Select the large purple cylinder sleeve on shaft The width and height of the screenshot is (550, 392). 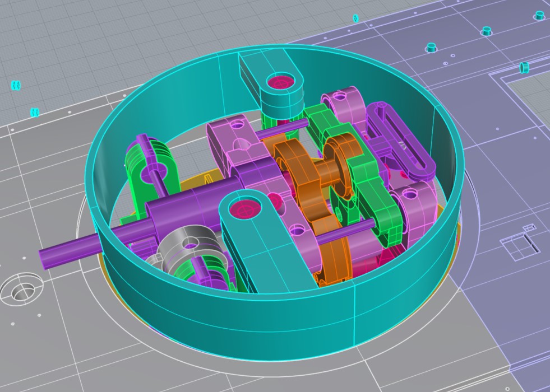tap(191, 203)
